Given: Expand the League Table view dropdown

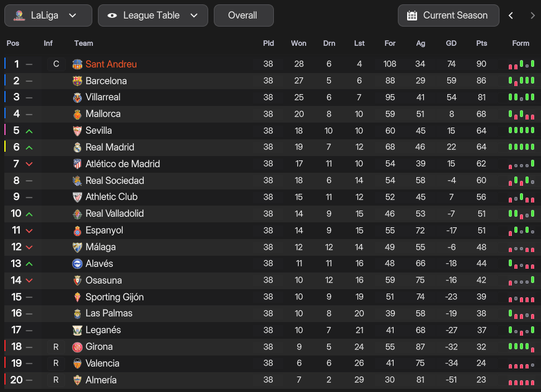Looking at the screenshot, I should 153,15.
